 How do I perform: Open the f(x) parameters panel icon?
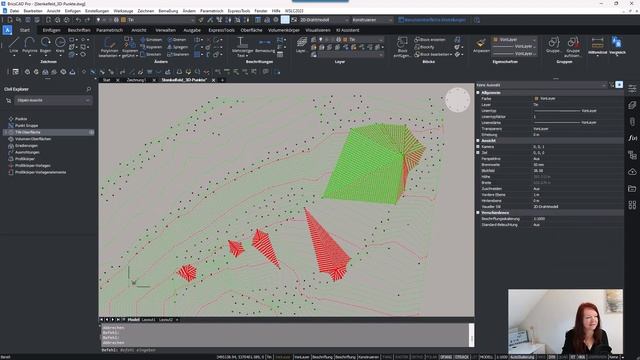tap(632, 138)
